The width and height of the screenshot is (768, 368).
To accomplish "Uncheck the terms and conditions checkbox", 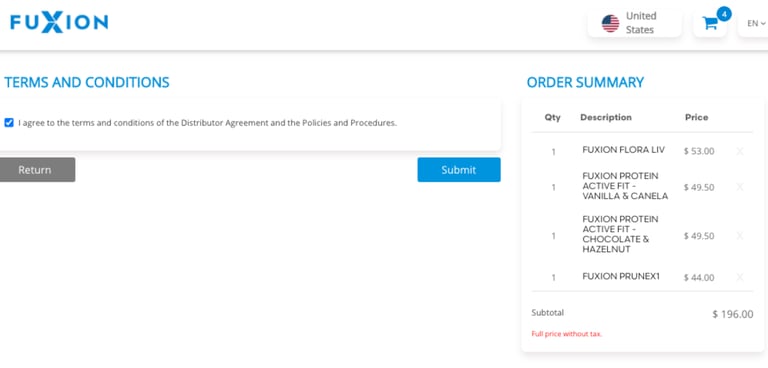I will click(x=9, y=123).
